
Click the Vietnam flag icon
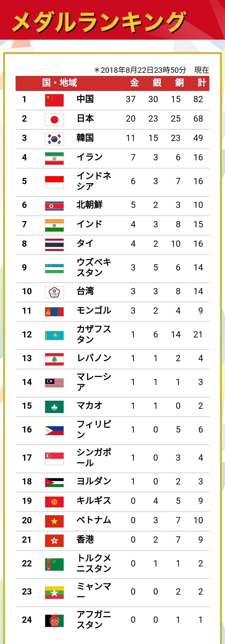(54, 521)
